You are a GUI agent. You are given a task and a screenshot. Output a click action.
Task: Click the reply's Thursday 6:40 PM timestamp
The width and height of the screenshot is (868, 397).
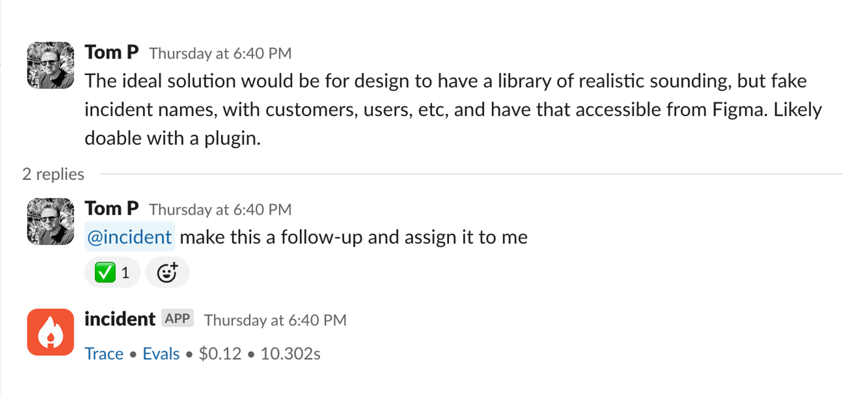pos(220,210)
